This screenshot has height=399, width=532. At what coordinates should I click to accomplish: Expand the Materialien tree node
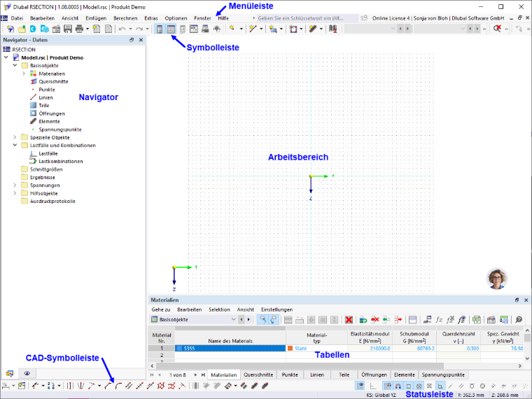click(x=24, y=73)
